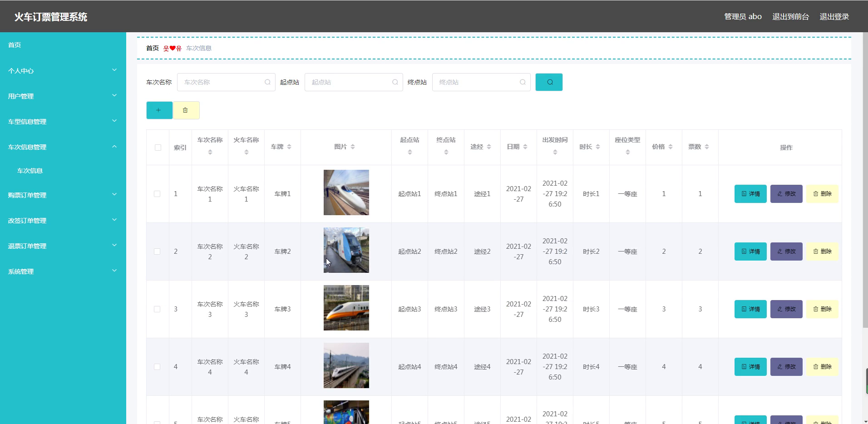Expand 改签订单管理 sidebar menu chevron

[x=114, y=220]
